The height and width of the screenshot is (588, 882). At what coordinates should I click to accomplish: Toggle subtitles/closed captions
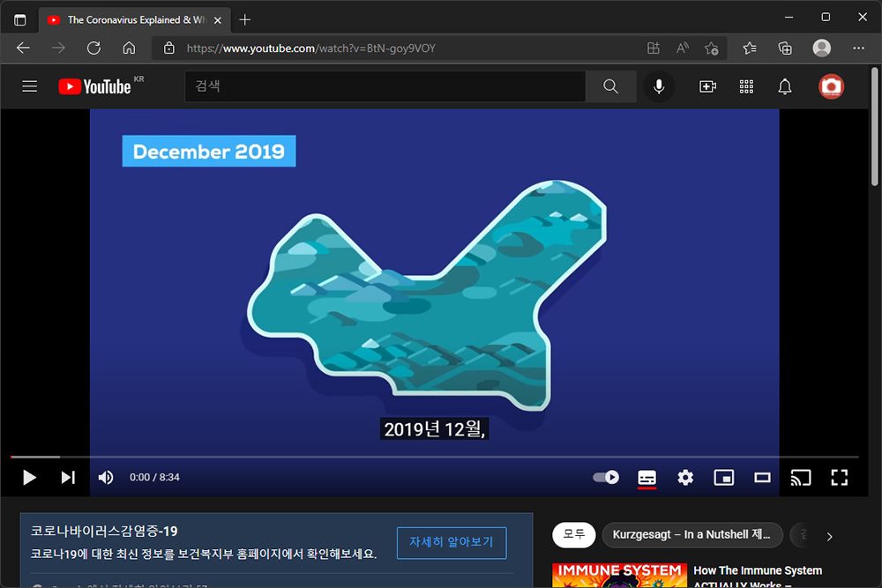coord(647,478)
